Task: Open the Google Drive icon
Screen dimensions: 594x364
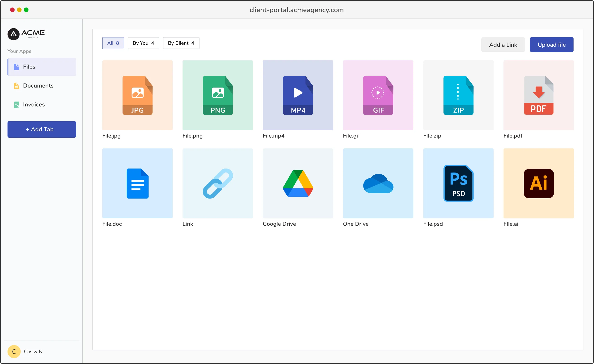Action: [x=298, y=183]
